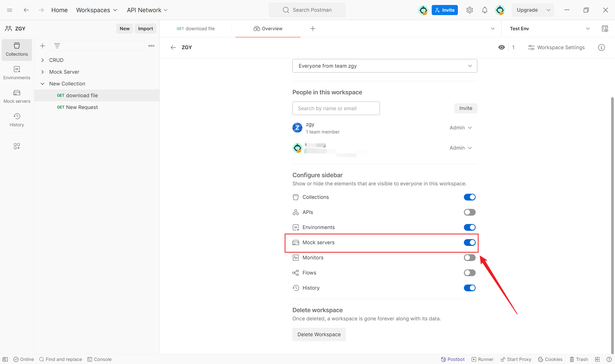The image size is (615, 364).
Task: Click Delete Workspace button
Action: point(319,334)
